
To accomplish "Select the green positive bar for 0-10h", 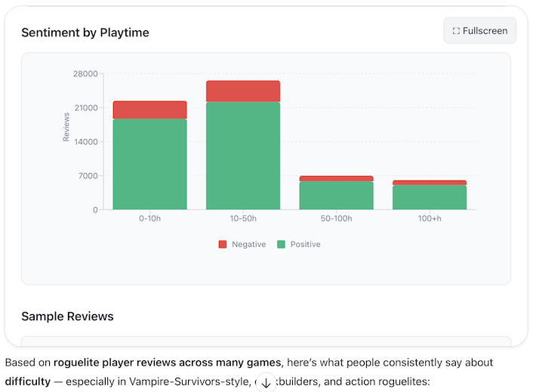I will click(149, 164).
